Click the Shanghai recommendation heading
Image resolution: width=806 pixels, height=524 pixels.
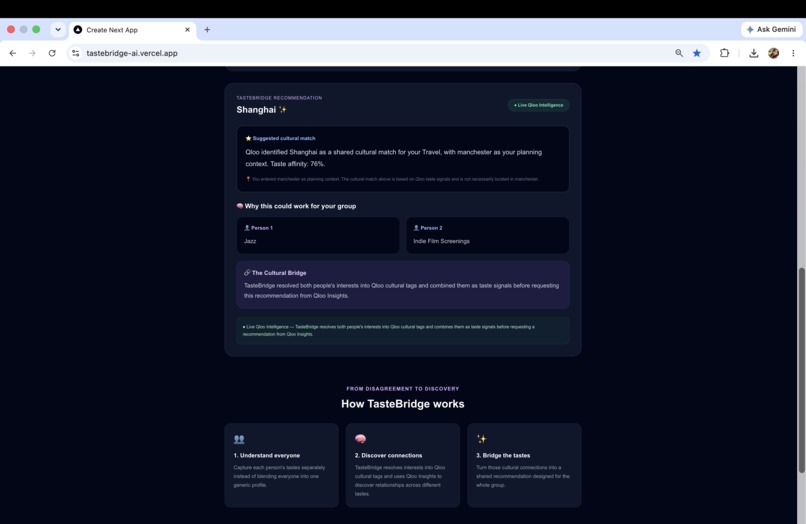tap(256, 110)
